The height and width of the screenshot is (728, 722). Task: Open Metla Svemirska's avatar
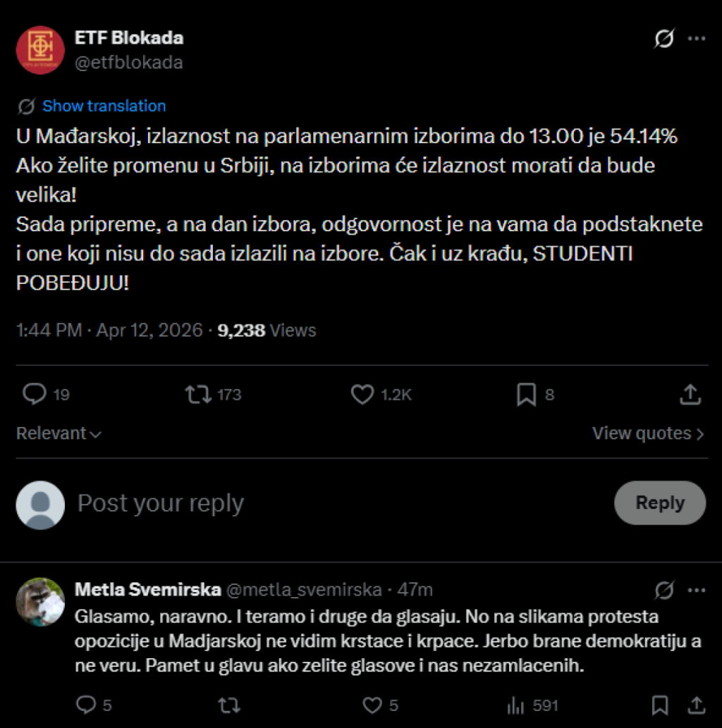[41, 602]
